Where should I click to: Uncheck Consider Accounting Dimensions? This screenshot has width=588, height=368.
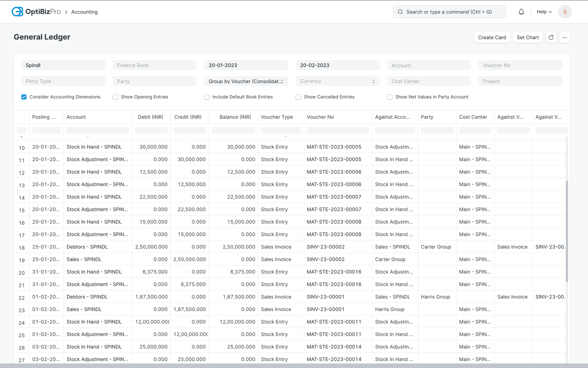(24, 97)
